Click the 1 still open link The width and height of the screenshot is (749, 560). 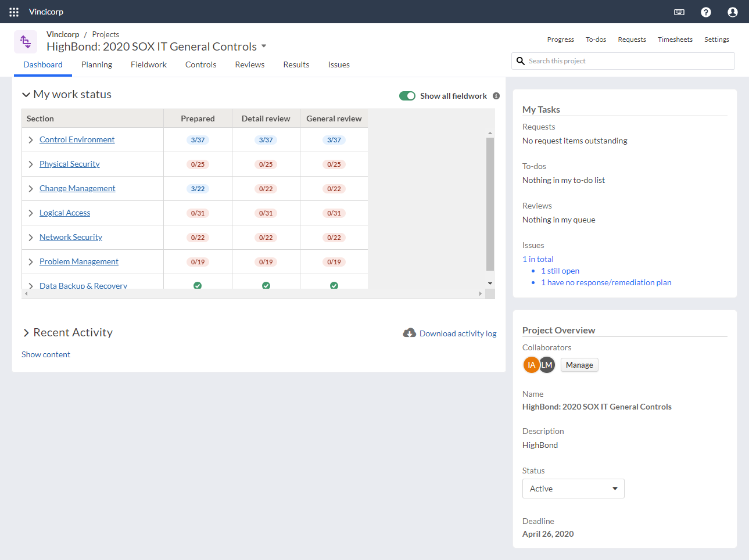560,271
